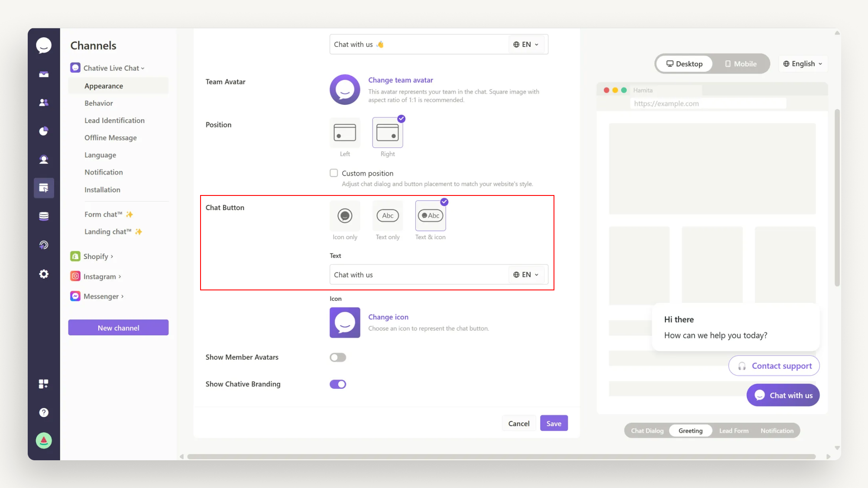868x488 pixels.
Task: Open the EN dropdown in Text field
Action: [526, 275]
